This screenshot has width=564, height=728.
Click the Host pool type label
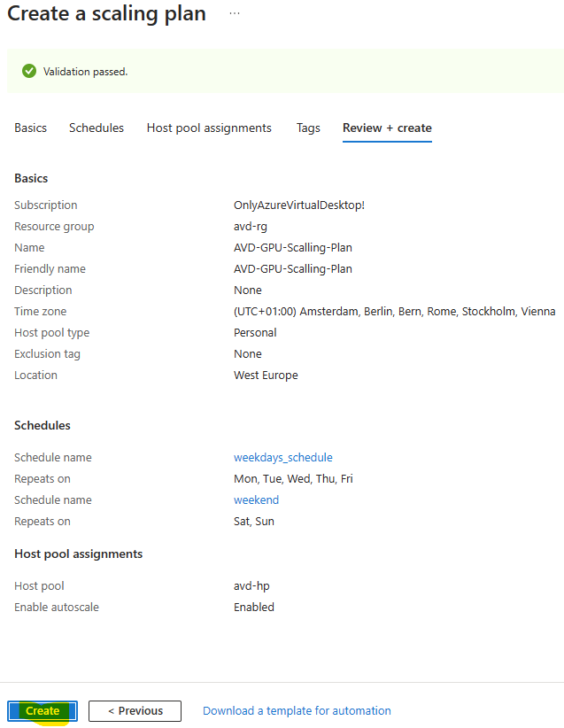click(x=52, y=332)
